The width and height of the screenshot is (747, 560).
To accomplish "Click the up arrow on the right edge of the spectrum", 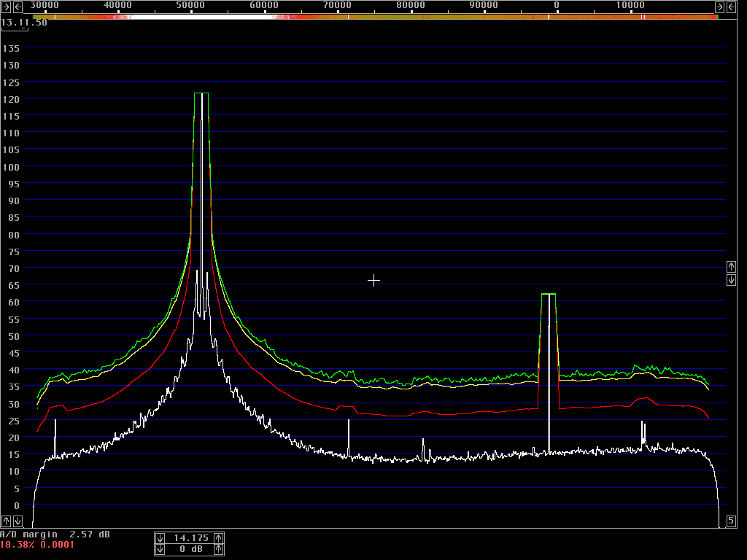I will click(x=731, y=266).
